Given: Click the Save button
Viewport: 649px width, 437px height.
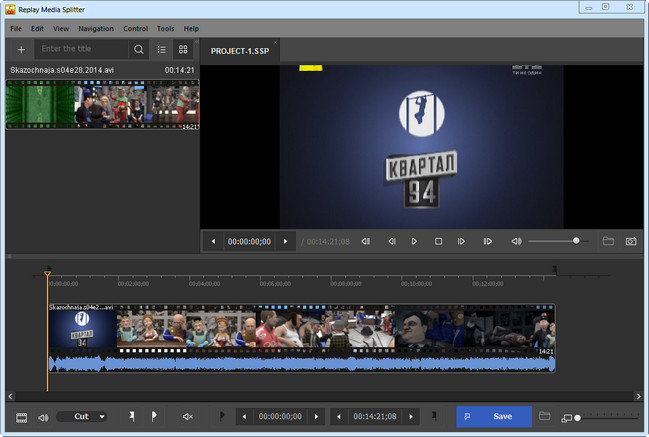Looking at the screenshot, I should pyautogui.click(x=494, y=416).
